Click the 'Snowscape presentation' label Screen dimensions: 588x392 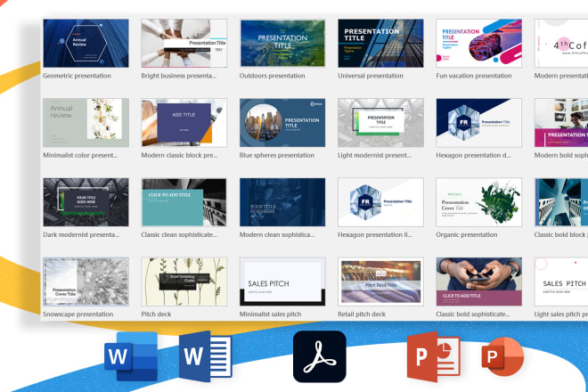[x=78, y=314]
